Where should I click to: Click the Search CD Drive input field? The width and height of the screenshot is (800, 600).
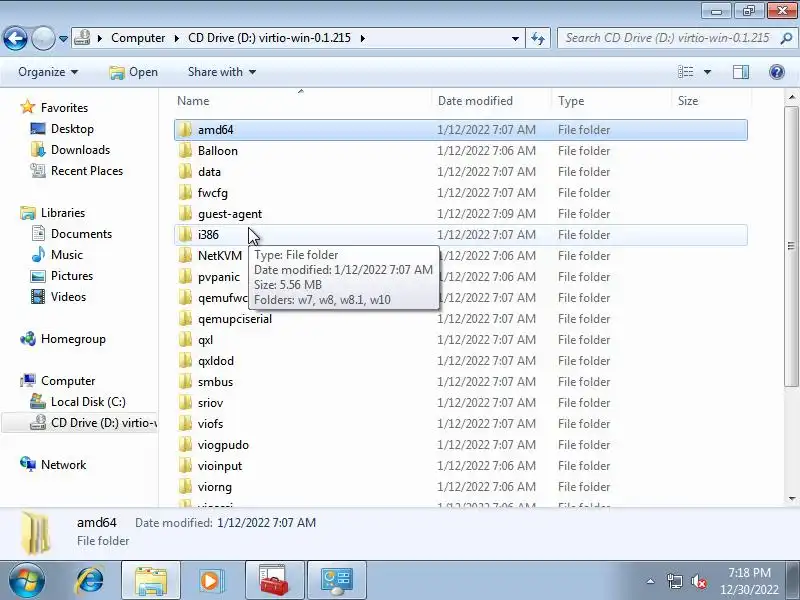[x=667, y=38]
